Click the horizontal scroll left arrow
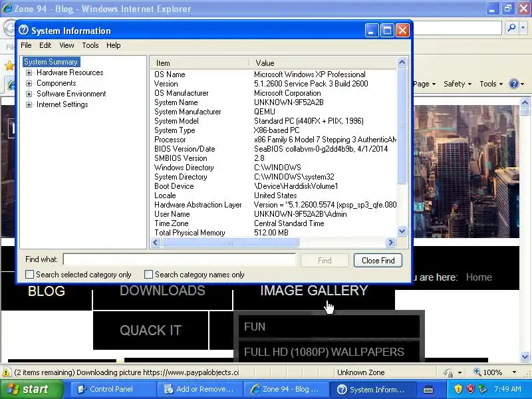Viewport: 532px width, 399px height. click(x=156, y=242)
